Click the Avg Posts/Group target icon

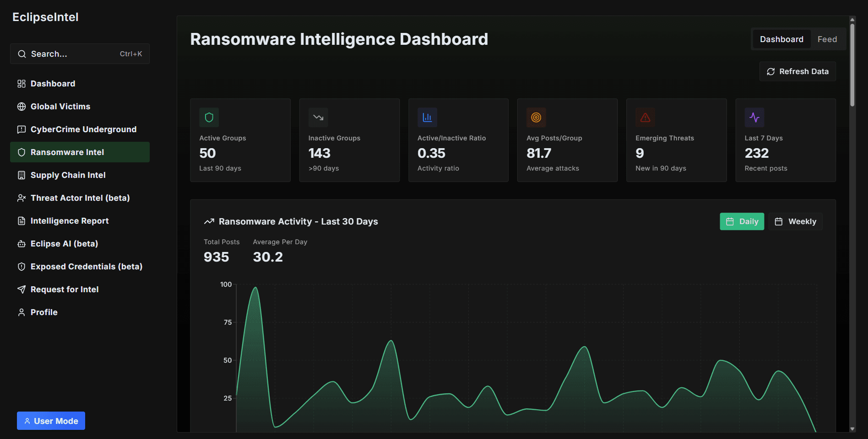pos(536,118)
